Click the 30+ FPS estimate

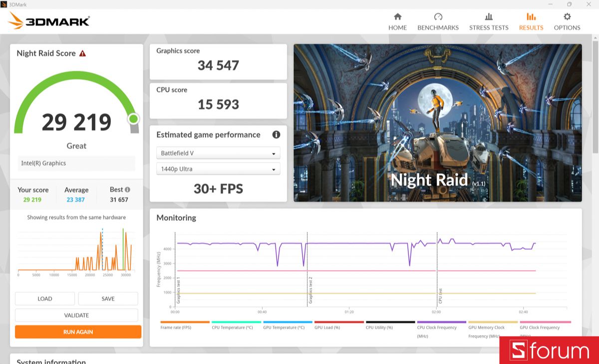tap(218, 188)
